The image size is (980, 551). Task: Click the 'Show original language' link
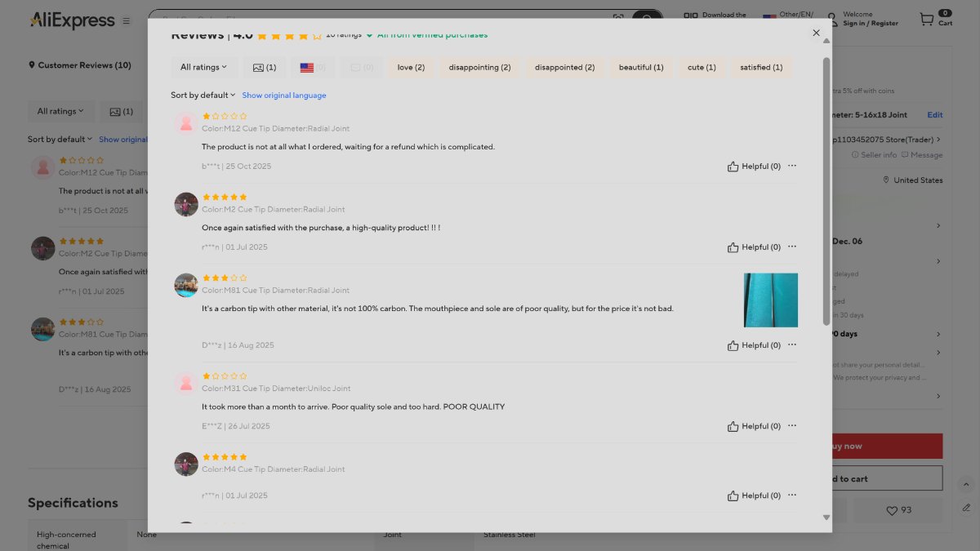pyautogui.click(x=283, y=96)
